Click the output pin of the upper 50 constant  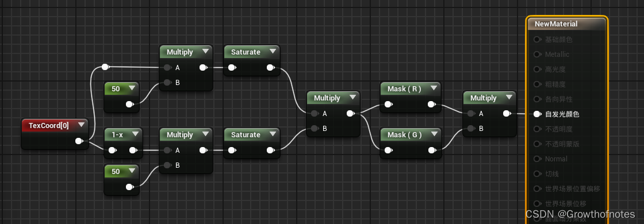point(130,104)
